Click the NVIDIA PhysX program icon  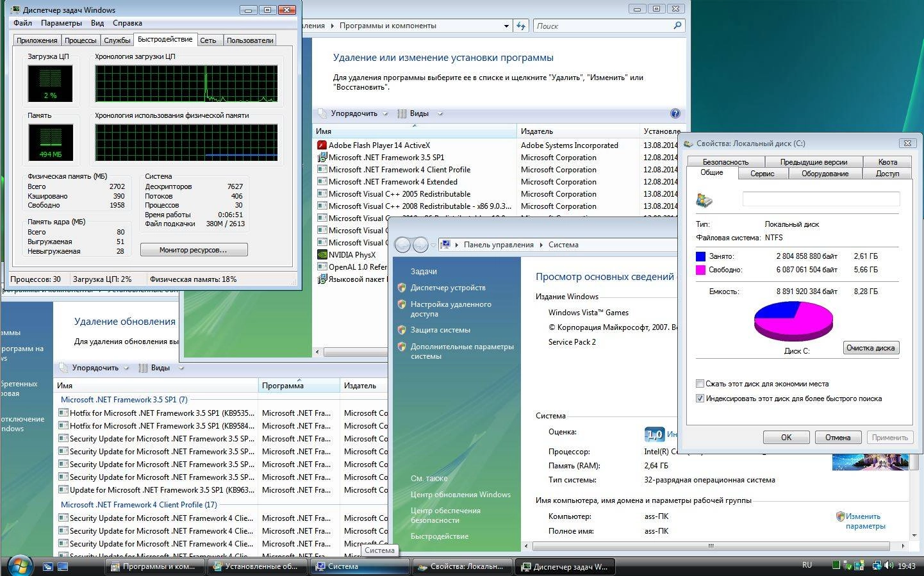point(322,255)
